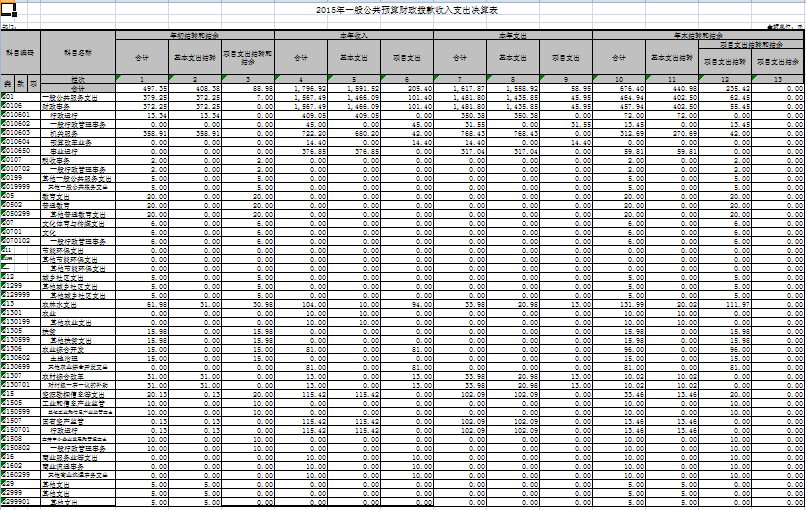The width and height of the screenshot is (806, 510).
Task: Click subject code cell 2070102
Action: [20, 241]
